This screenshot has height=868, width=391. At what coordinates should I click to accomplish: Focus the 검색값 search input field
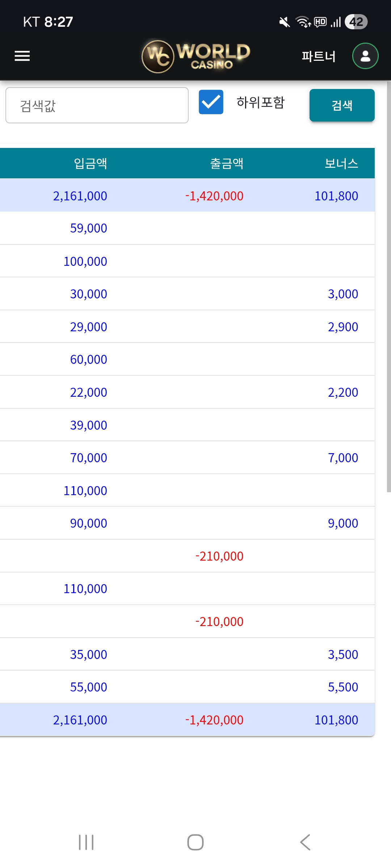(97, 105)
